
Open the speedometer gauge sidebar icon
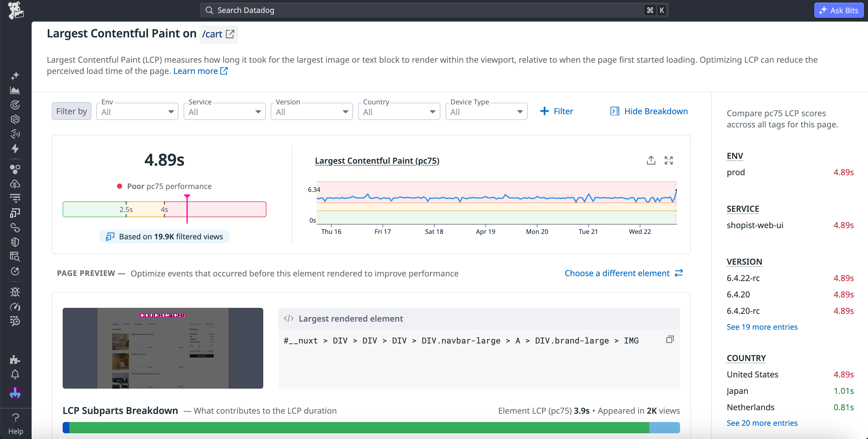click(x=15, y=307)
